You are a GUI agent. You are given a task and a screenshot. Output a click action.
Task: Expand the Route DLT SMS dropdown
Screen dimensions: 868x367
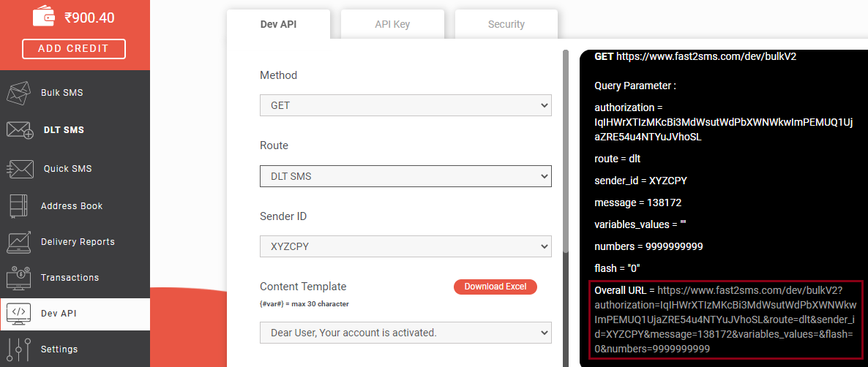[405, 176]
